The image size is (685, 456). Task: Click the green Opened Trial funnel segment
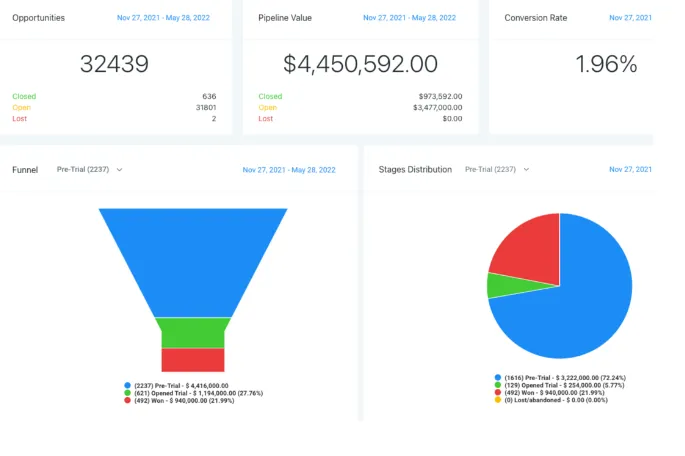pyautogui.click(x=193, y=333)
